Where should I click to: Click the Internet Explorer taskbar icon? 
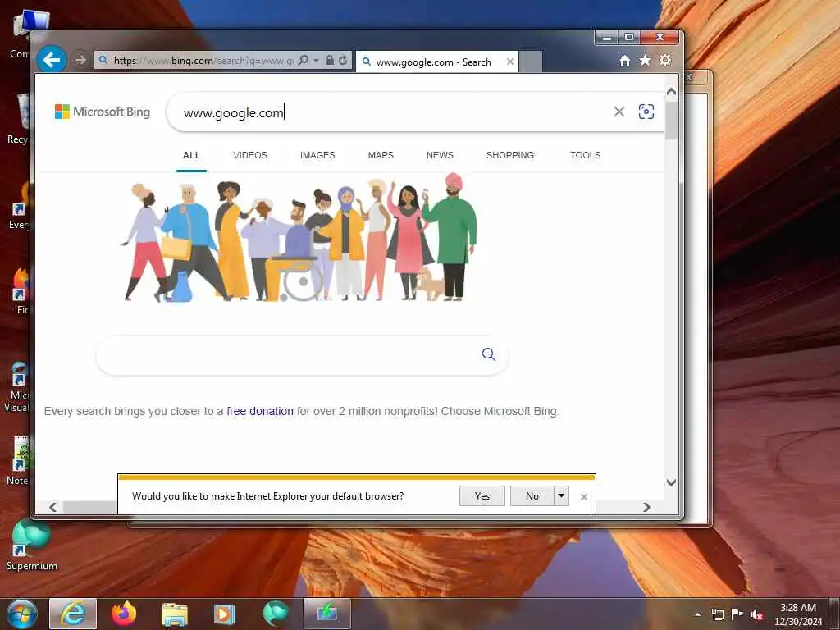coord(73,614)
